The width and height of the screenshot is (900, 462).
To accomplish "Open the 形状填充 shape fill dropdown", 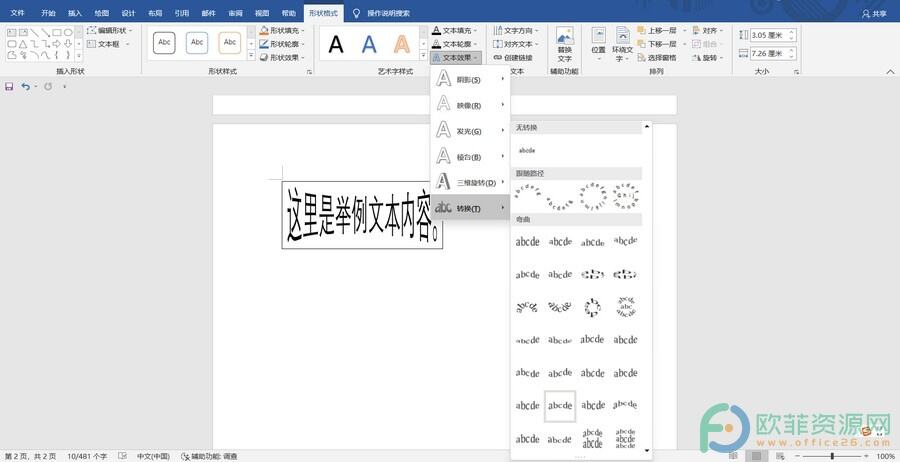I will [x=285, y=31].
